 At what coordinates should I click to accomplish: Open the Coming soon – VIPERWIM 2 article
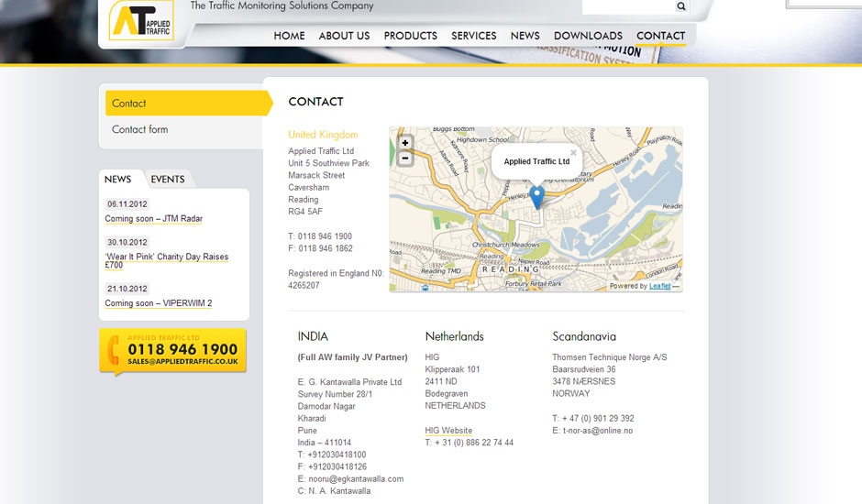pyautogui.click(x=159, y=303)
